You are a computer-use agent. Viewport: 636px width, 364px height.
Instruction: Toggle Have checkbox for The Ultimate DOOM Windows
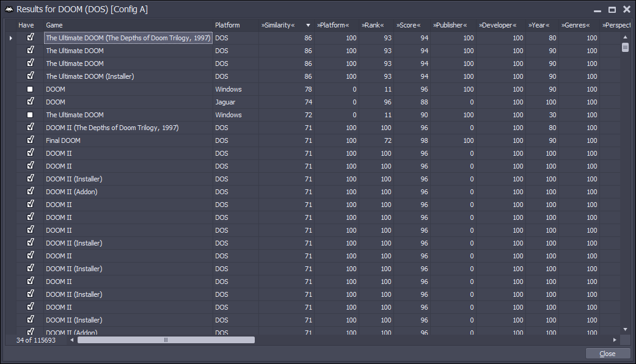click(30, 115)
